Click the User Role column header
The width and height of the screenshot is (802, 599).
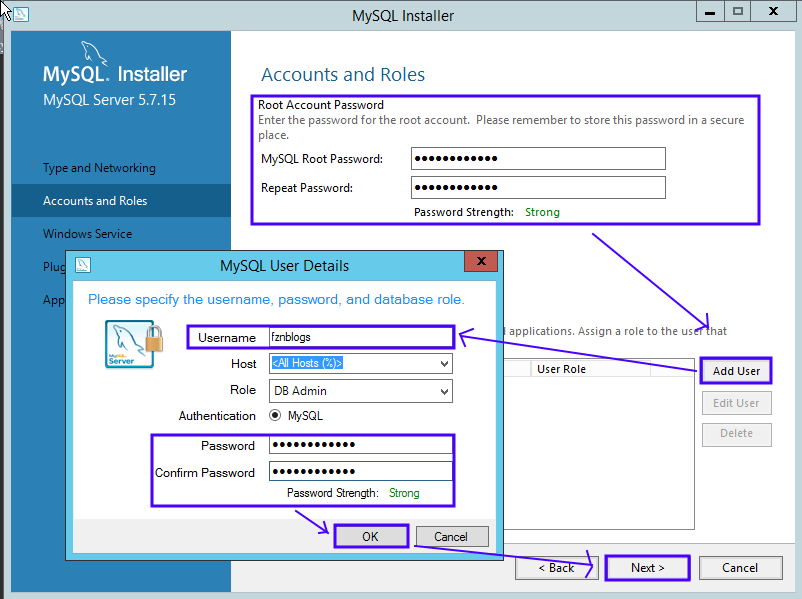click(x=591, y=369)
